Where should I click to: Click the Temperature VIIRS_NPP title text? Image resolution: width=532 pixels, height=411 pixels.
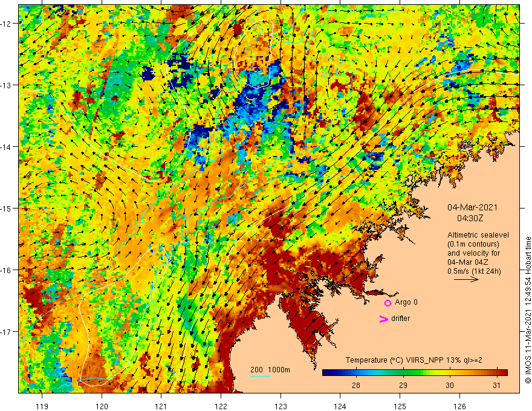click(x=414, y=360)
